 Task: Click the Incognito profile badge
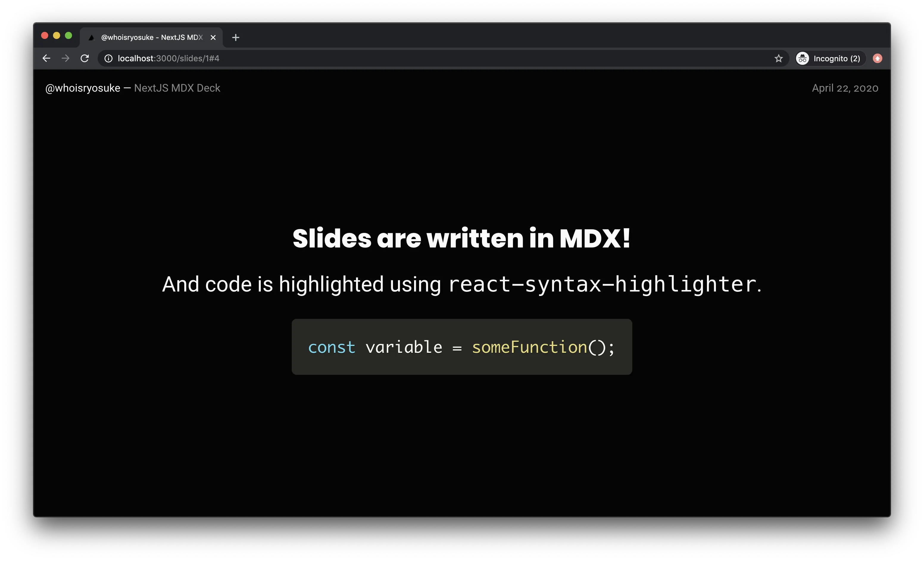(x=802, y=59)
